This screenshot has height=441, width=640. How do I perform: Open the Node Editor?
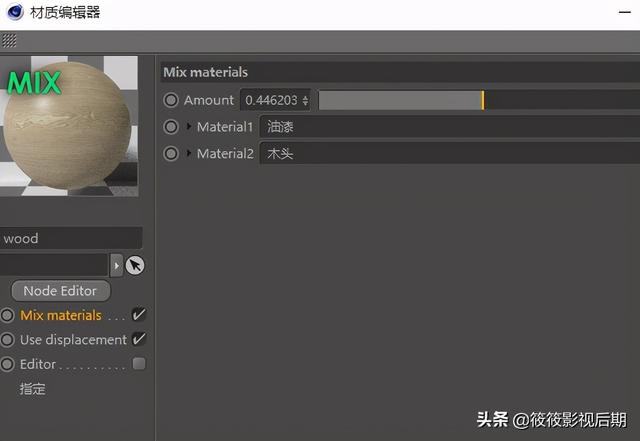click(60, 291)
